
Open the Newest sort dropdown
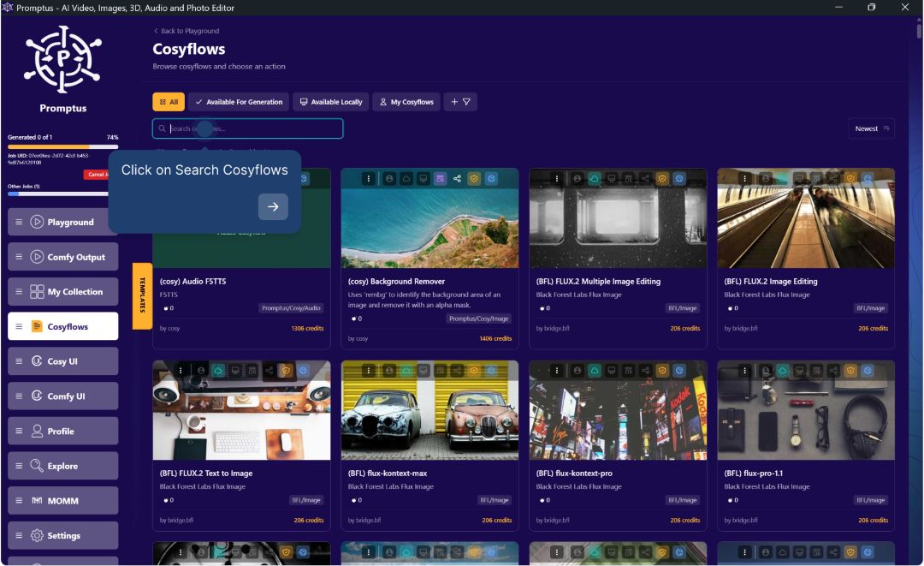[x=872, y=128]
